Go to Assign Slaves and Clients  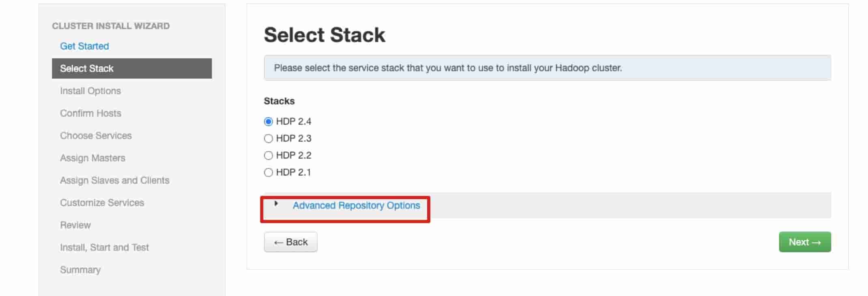(x=115, y=180)
